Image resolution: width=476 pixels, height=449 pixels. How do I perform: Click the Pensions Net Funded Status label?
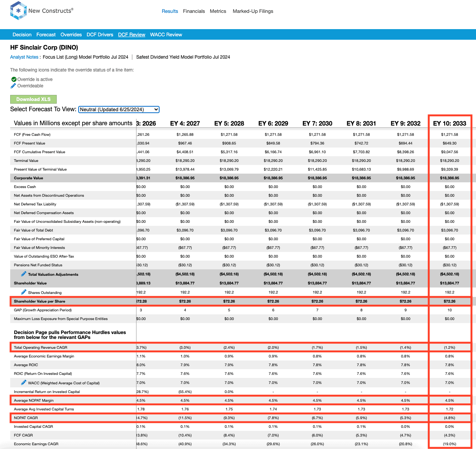pos(38,265)
